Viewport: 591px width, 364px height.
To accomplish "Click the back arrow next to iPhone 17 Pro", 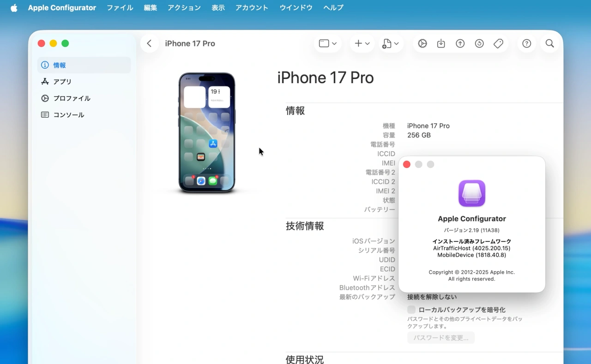I will pos(149,43).
